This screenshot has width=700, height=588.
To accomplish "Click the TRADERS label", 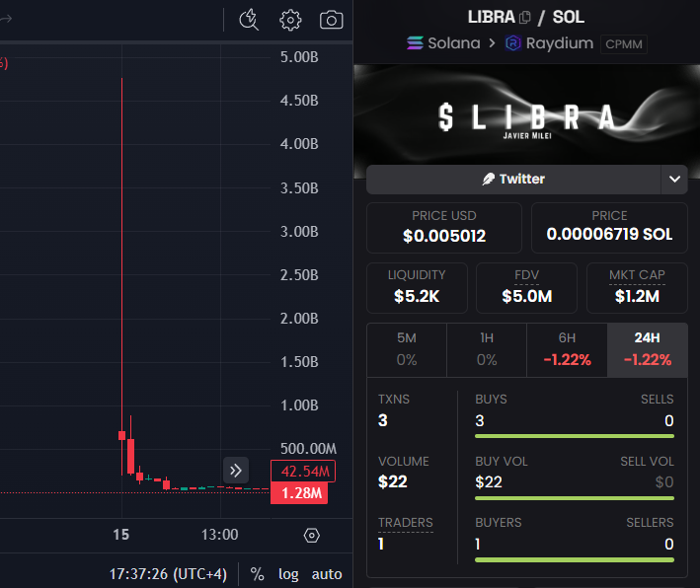I will (x=406, y=523).
